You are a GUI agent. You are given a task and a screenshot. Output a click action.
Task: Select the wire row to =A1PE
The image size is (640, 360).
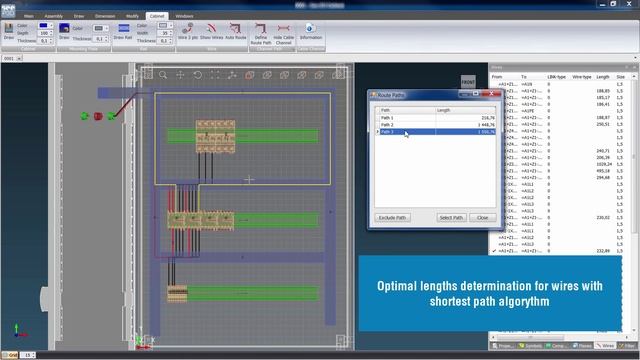pos(560,111)
